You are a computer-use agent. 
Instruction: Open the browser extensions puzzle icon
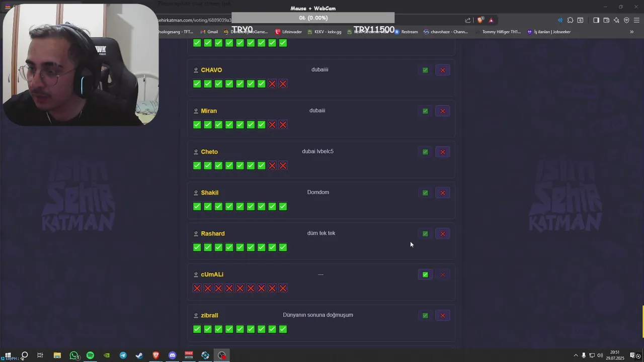[570, 20]
